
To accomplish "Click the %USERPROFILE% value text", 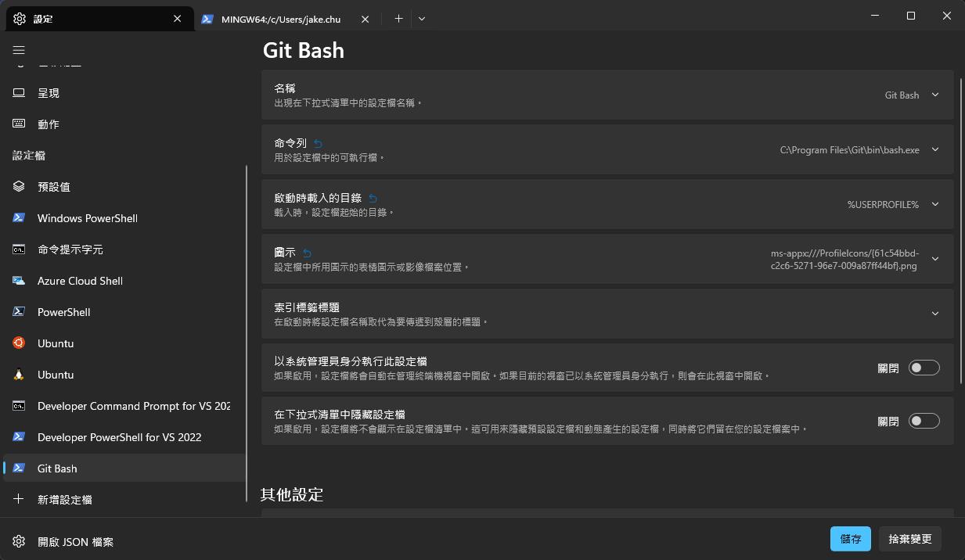I will (883, 204).
